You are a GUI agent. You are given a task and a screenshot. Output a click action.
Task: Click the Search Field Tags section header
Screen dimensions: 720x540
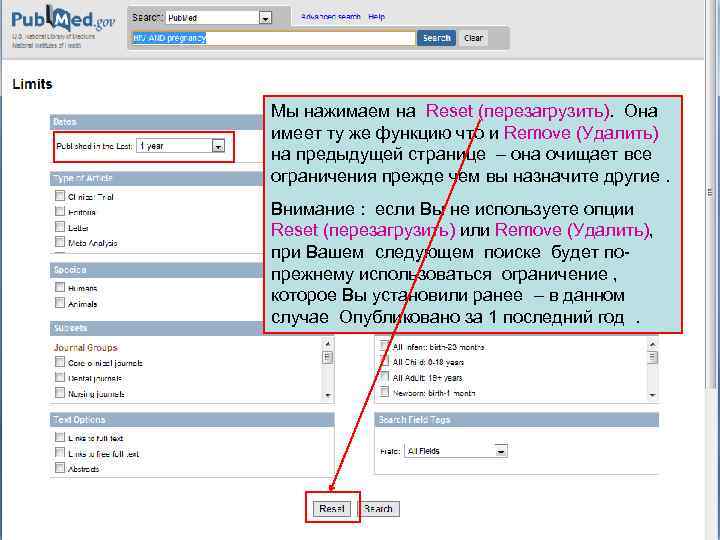pos(517,420)
